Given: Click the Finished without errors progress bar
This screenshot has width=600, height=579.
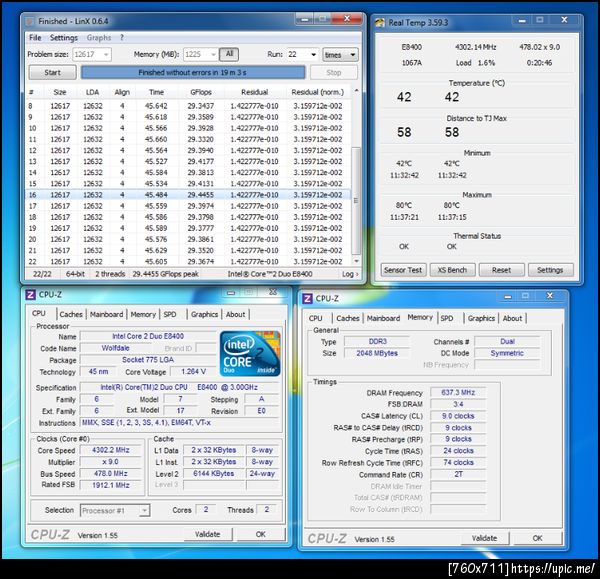Looking at the screenshot, I should point(193,72).
